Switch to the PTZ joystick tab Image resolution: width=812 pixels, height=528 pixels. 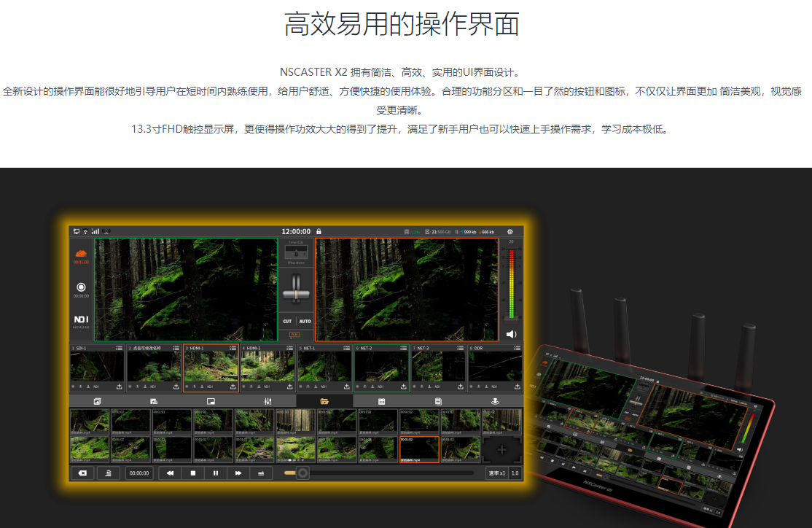(495, 402)
